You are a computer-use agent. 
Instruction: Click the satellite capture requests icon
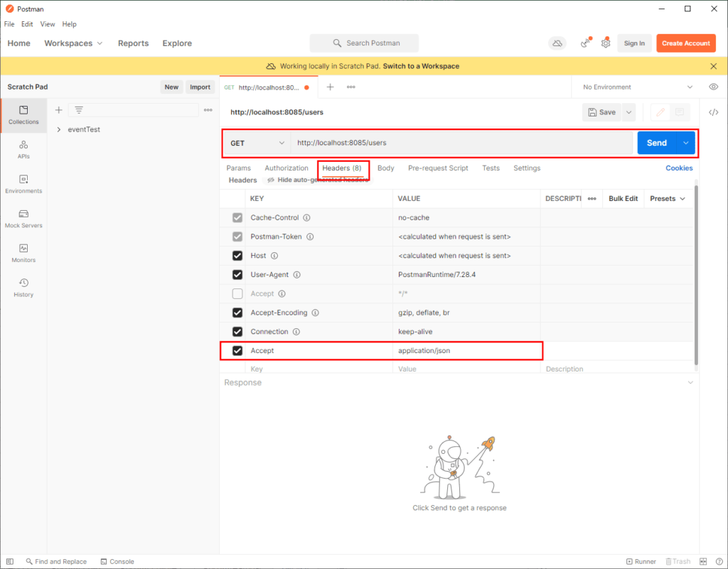[586, 43]
